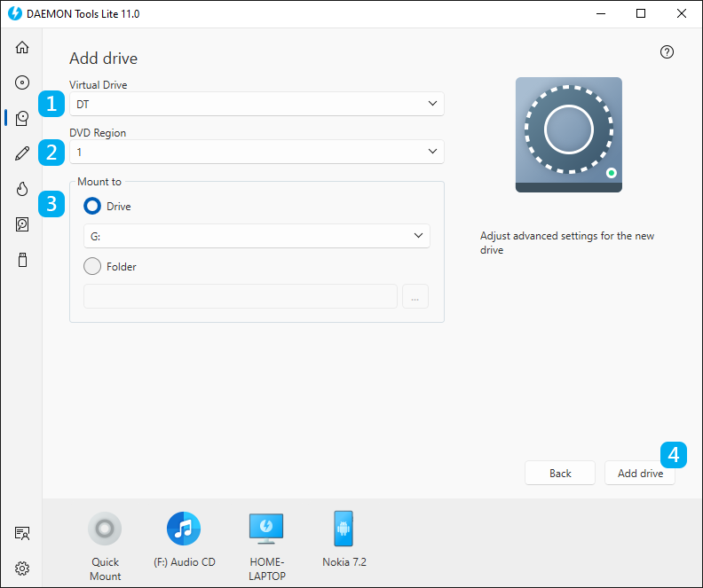Open the Virtual HDD sidebar icon

(22, 223)
